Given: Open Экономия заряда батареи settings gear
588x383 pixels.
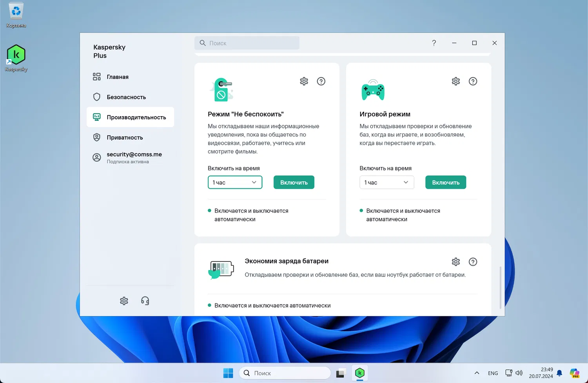Looking at the screenshot, I should click(456, 262).
